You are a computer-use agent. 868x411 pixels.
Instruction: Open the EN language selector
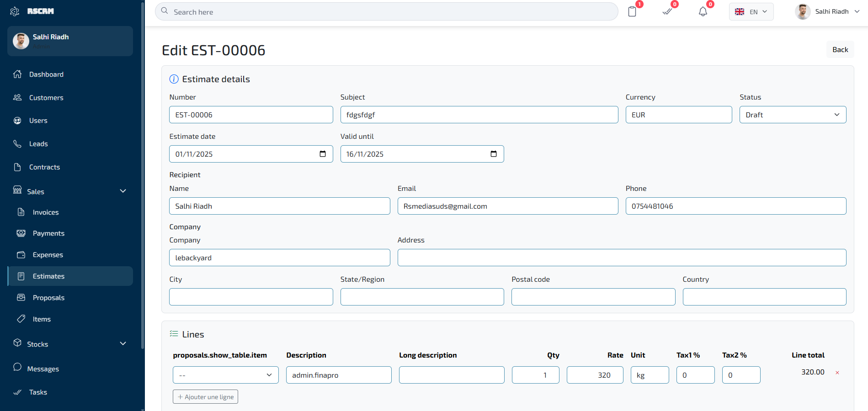751,12
